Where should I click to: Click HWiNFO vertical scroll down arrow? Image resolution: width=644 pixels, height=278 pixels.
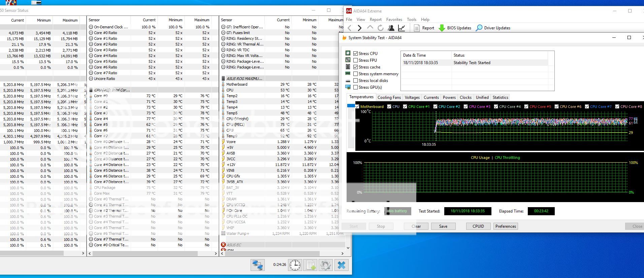point(348,248)
